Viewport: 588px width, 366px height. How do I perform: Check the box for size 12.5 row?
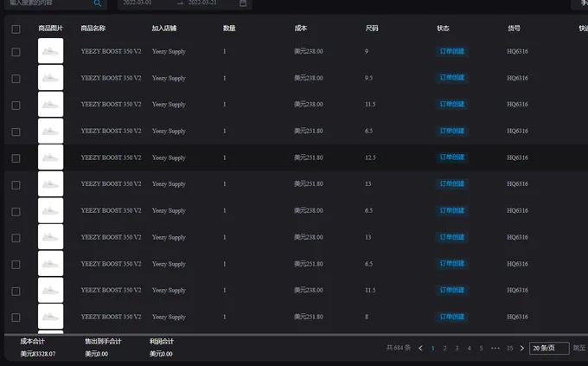pyautogui.click(x=16, y=158)
